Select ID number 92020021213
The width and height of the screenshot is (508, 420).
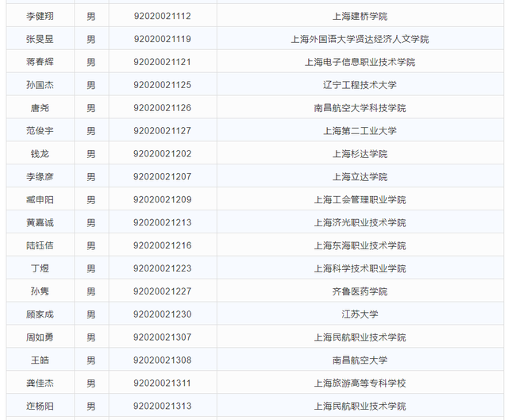point(162,222)
